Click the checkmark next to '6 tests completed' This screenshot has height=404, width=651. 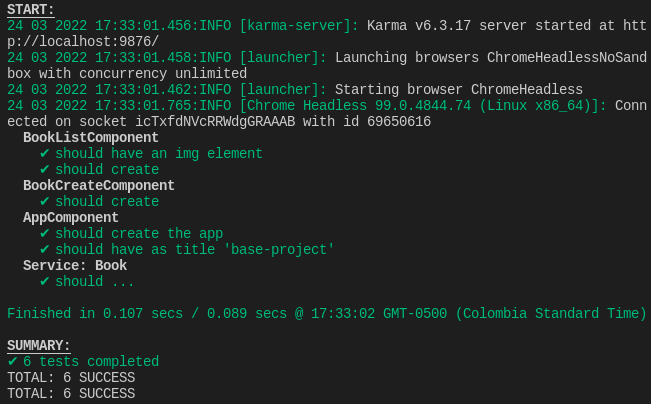(x=12, y=361)
